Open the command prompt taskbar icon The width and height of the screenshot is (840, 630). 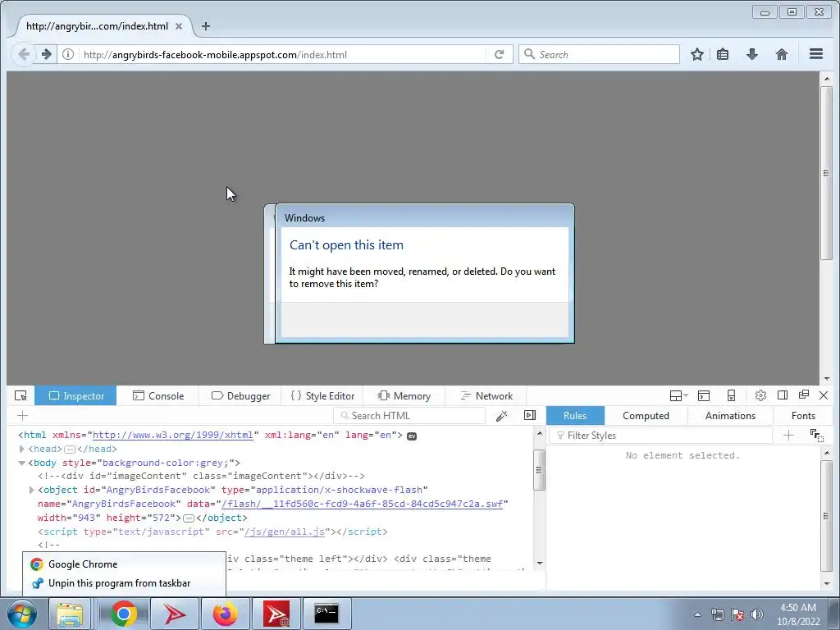pos(326,614)
